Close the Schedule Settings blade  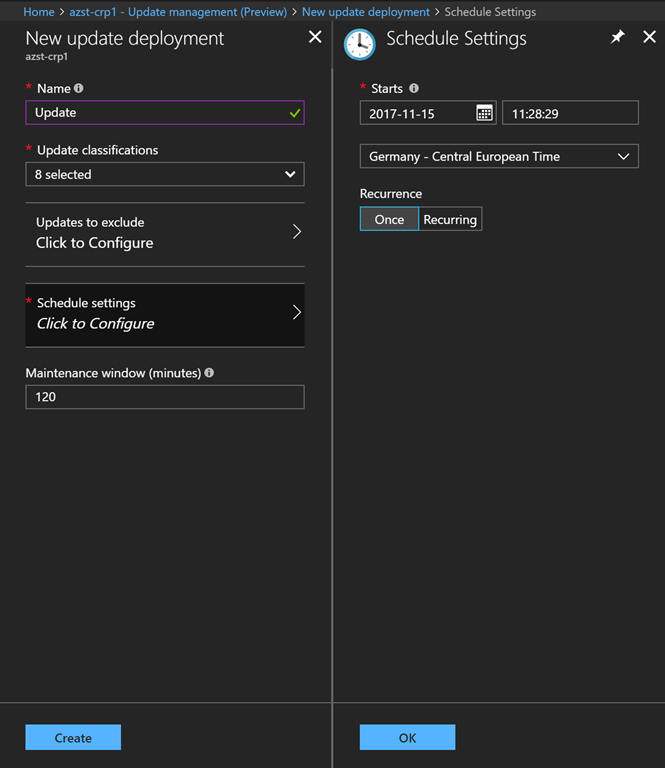649,37
